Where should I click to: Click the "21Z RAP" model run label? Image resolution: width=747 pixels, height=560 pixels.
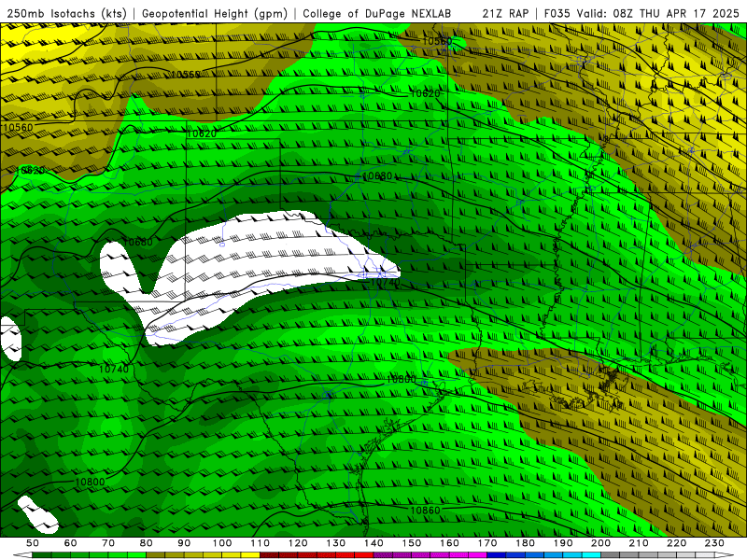pyautogui.click(x=505, y=14)
